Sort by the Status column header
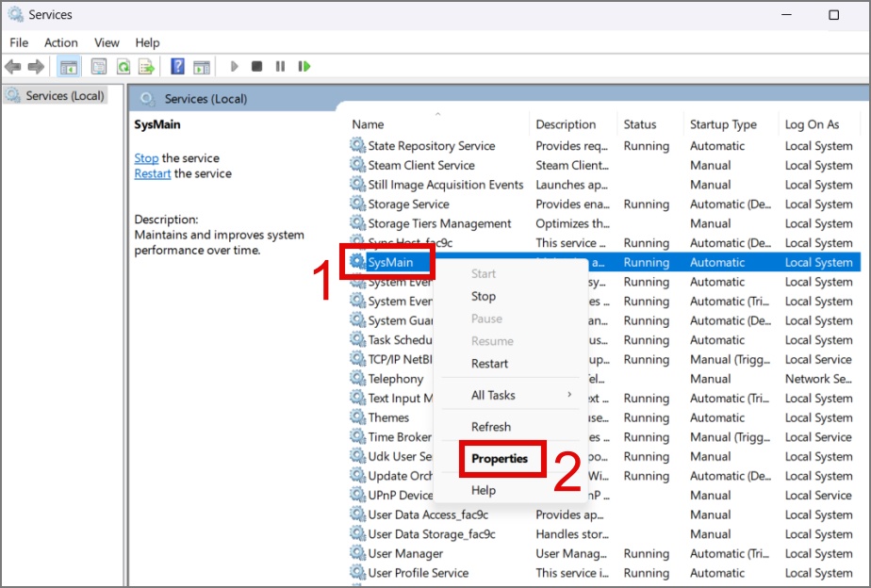The image size is (871, 588). click(x=639, y=124)
